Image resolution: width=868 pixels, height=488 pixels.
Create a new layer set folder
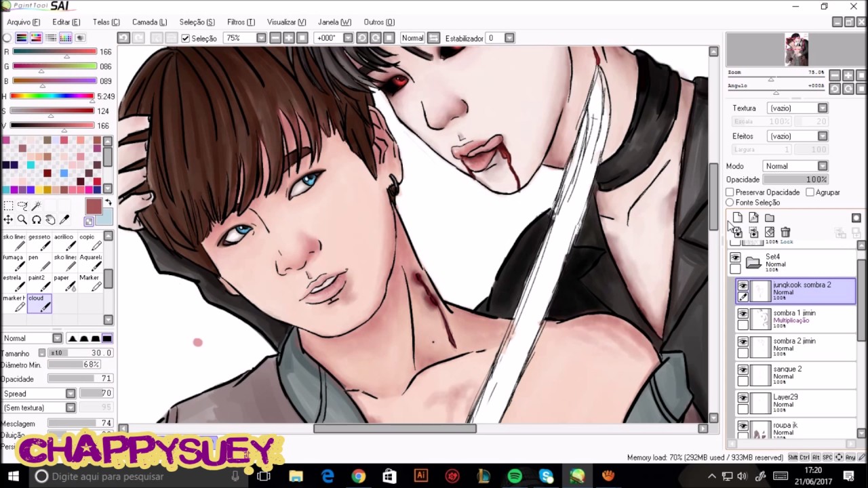coord(770,218)
